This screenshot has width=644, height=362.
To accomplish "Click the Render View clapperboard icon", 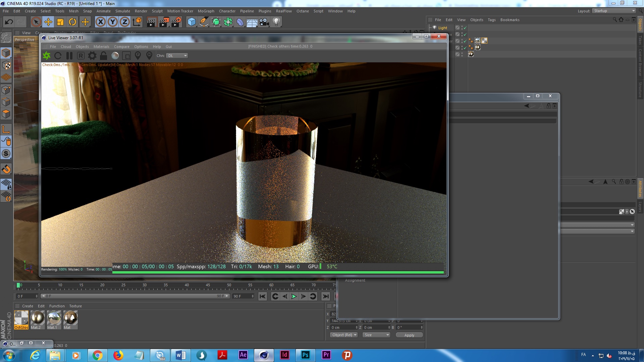I will tap(151, 22).
